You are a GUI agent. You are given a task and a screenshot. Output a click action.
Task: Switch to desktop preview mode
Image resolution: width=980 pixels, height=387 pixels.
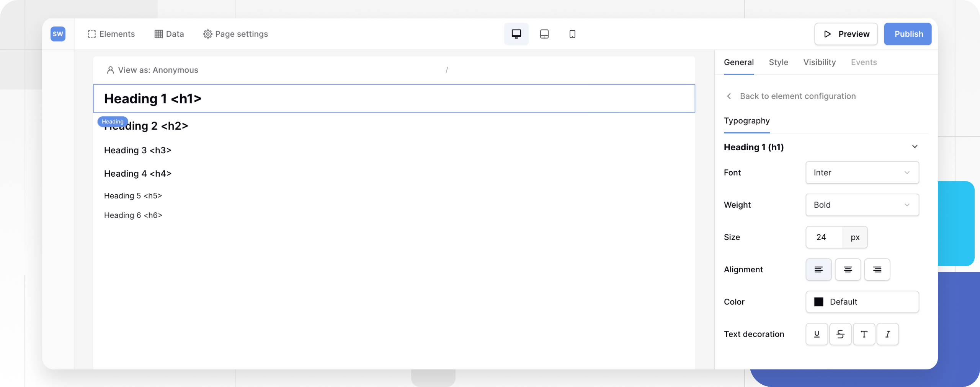tap(516, 34)
